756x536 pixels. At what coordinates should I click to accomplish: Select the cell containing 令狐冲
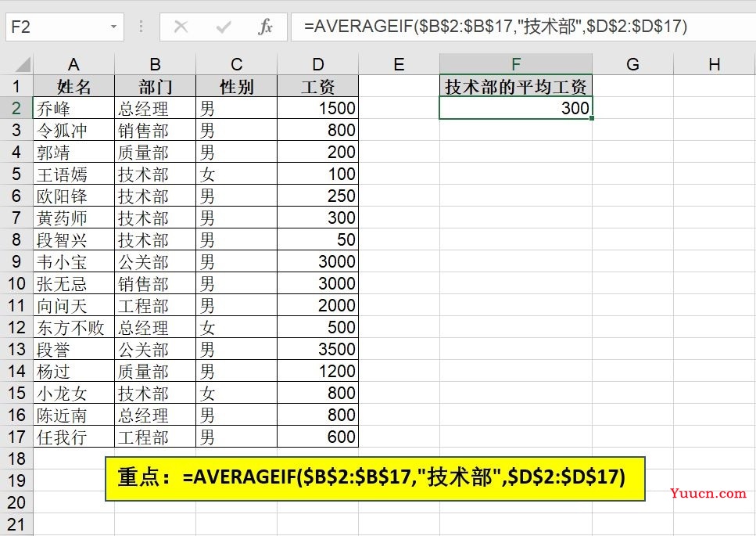point(73,130)
